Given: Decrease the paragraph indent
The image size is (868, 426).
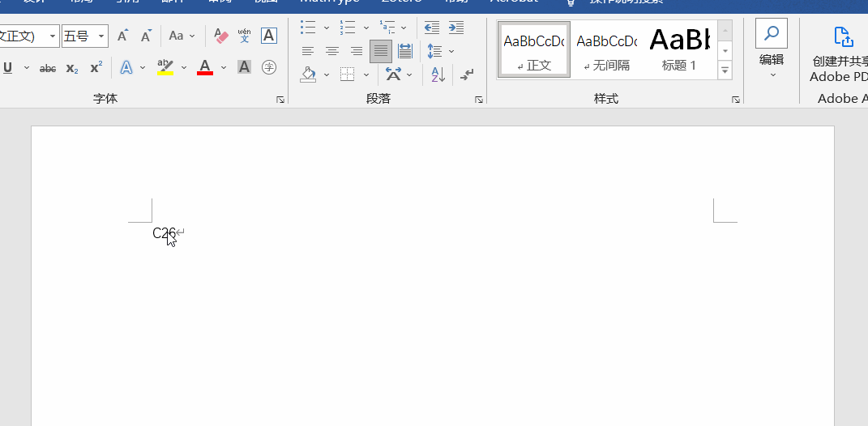Looking at the screenshot, I should (x=432, y=27).
